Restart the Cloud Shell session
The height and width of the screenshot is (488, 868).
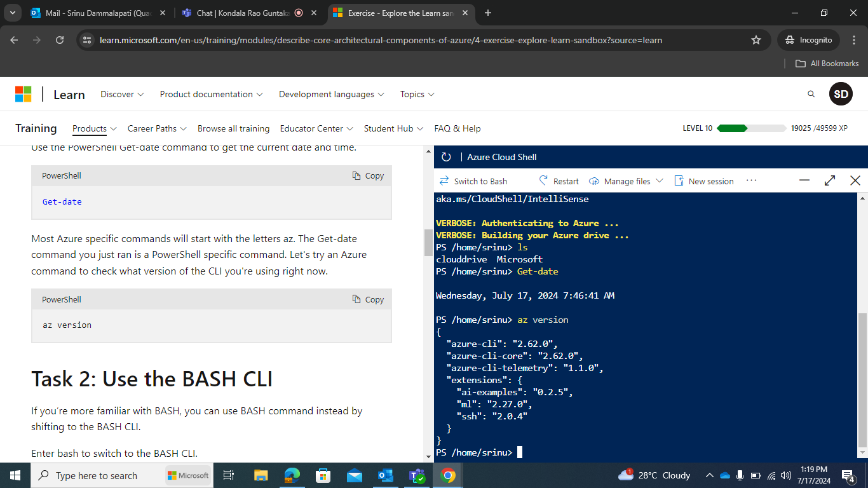[559, 181]
